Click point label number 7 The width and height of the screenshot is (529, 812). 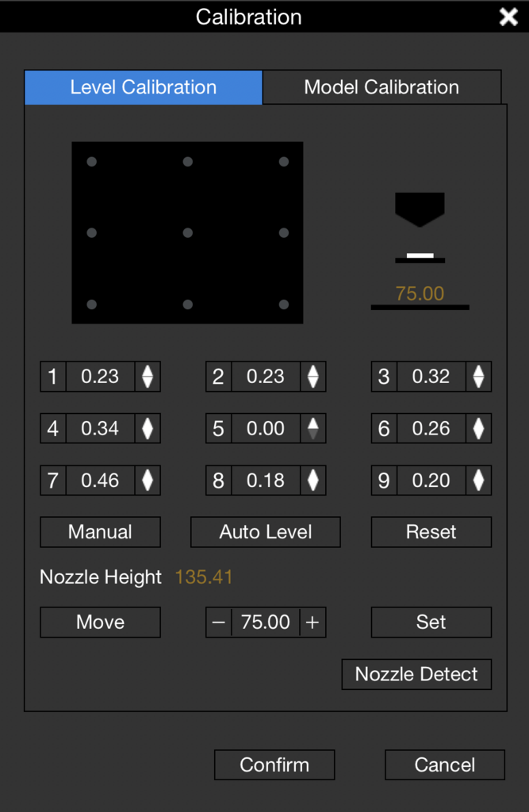[x=53, y=481]
